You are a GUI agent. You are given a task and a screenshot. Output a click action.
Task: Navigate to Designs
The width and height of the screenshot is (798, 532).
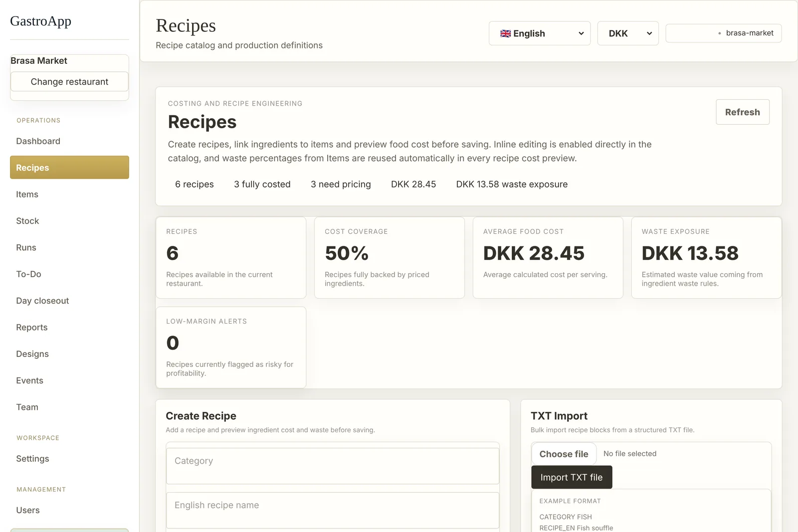point(69,354)
